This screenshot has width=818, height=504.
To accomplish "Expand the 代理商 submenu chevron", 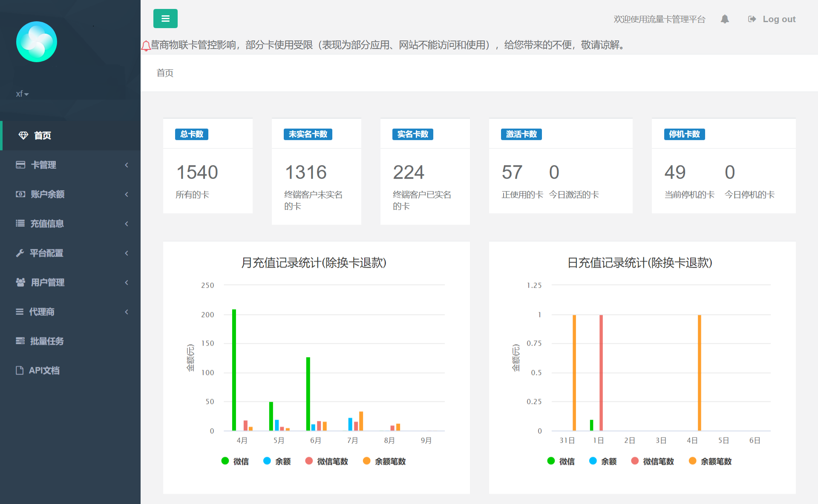I will point(127,311).
